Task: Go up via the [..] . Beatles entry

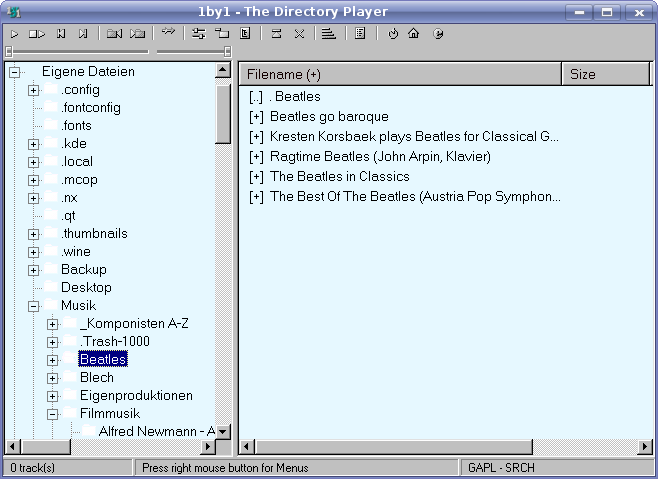Action: tap(285, 97)
